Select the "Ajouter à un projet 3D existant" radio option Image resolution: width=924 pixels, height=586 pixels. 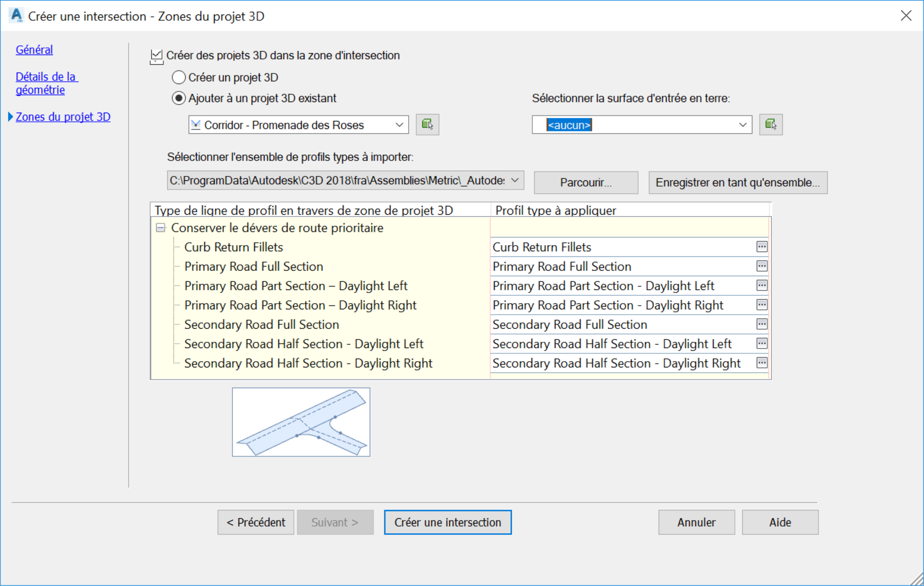pos(179,98)
